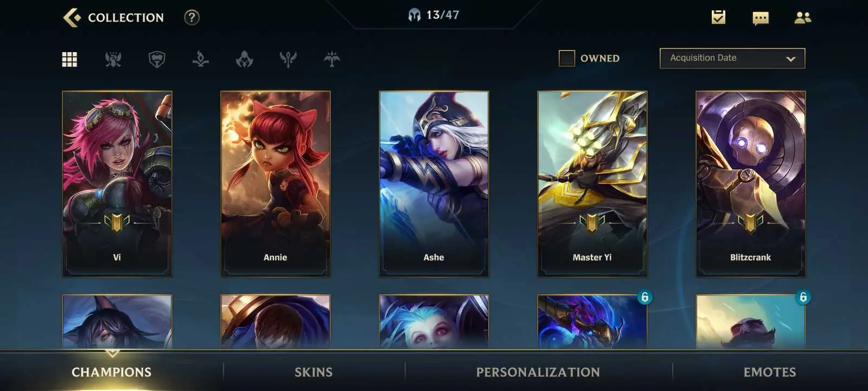Open the chat message icon
Viewport: 868px width, 391px height.
pos(761,18)
